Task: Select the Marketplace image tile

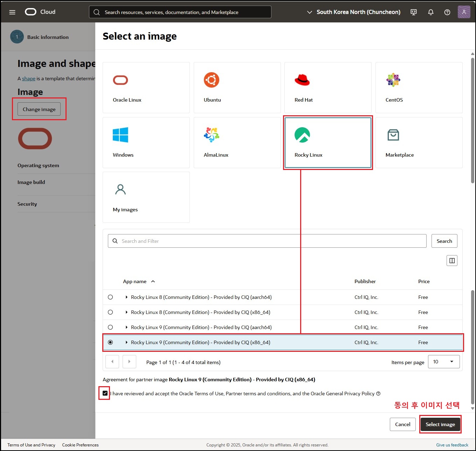Action: [x=419, y=143]
